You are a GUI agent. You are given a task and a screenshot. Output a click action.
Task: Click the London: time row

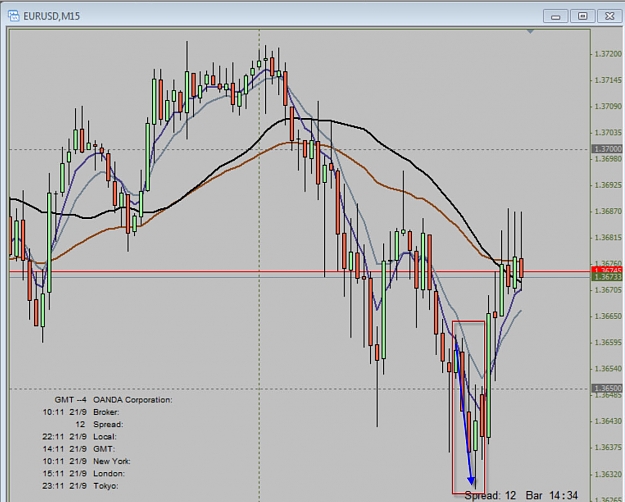(84, 473)
